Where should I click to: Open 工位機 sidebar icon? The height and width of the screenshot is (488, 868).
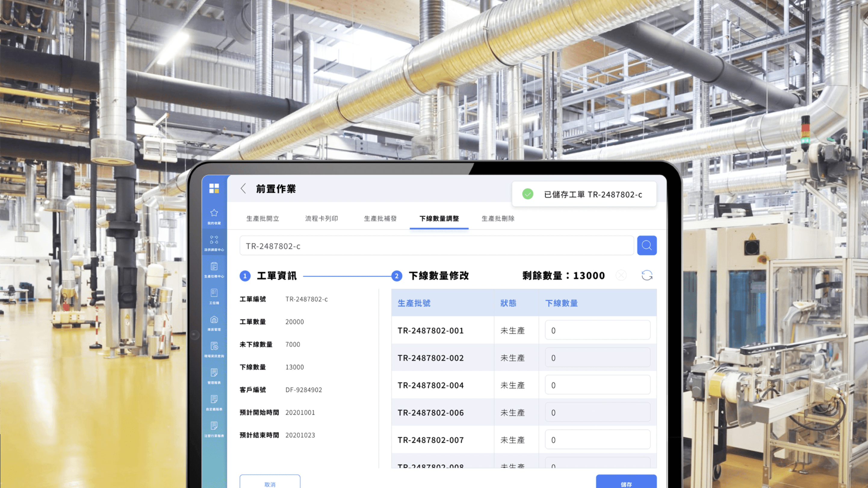click(214, 293)
